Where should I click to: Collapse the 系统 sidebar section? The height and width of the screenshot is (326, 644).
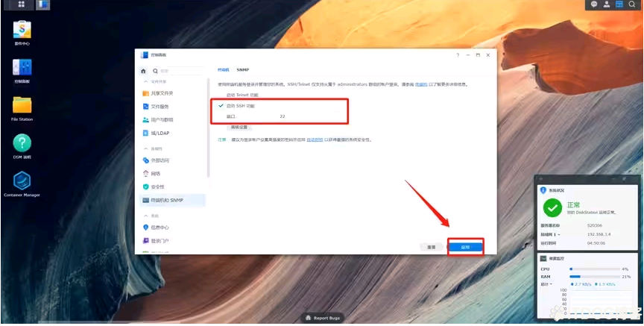tap(145, 216)
